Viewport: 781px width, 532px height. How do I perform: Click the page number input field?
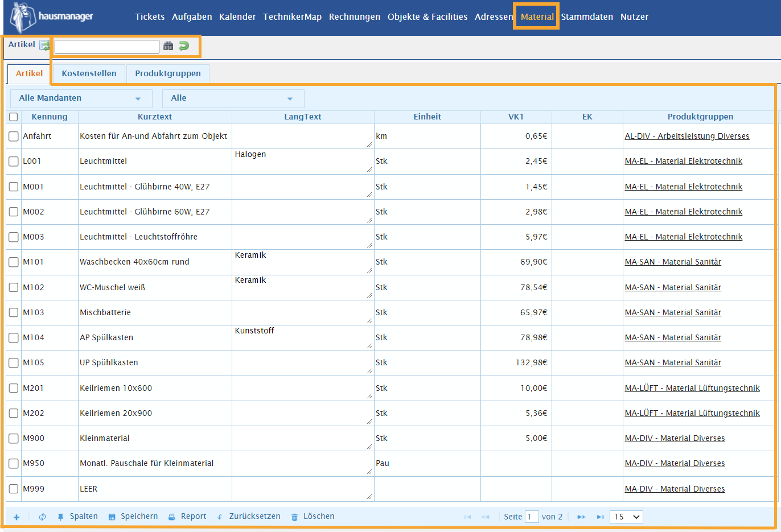[532, 517]
